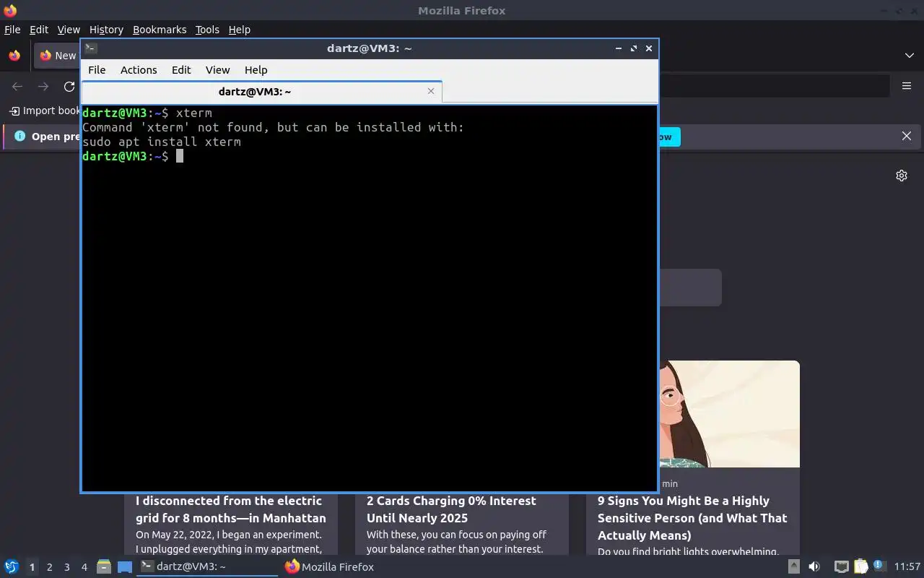Screen dimensions: 924x578
Task: Open the Firefox Help menu
Action: (x=239, y=30)
